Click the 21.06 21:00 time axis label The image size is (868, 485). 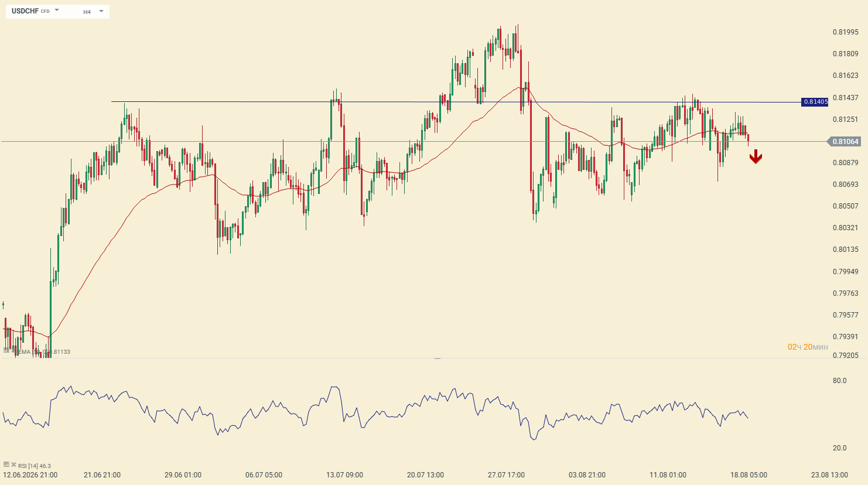[x=102, y=475]
